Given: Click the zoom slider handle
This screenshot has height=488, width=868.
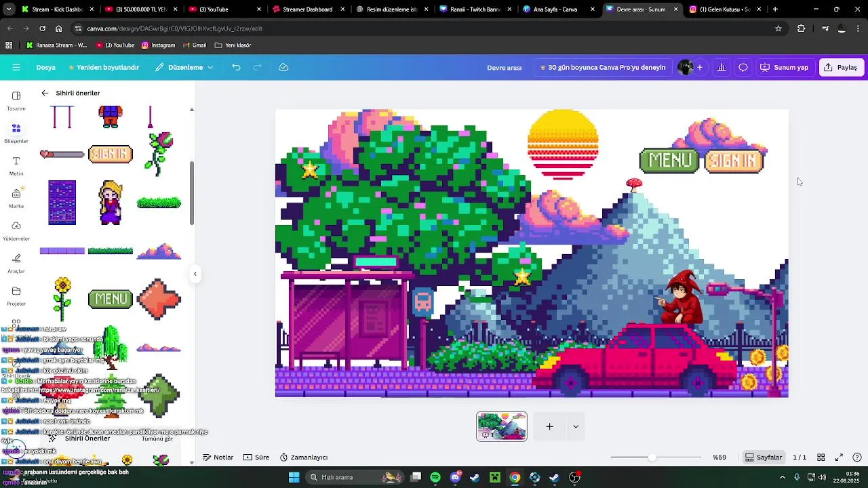Looking at the screenshot, I should [652, 457].
